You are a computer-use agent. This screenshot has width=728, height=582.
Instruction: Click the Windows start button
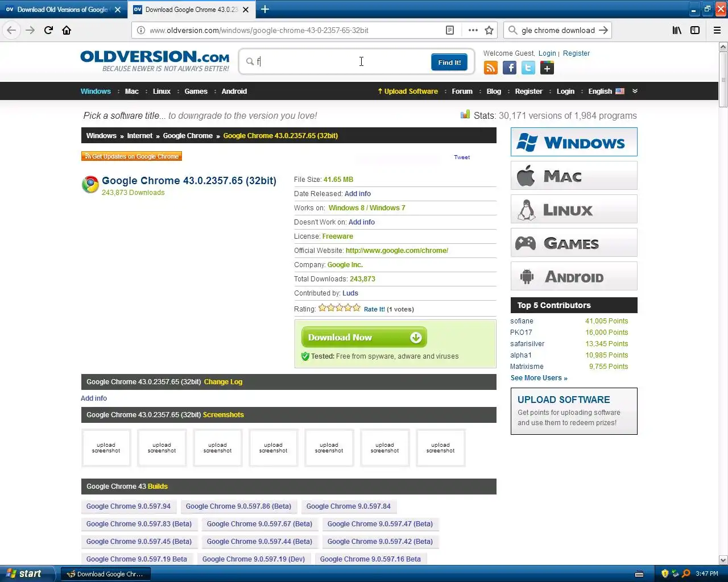27,573
